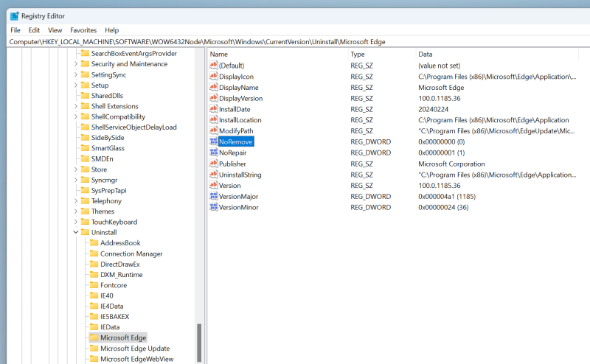Screen dimensions: 590x364
Task: Click the (Default) value string icon
Action: pyautogui.click(x=213, y=65)
